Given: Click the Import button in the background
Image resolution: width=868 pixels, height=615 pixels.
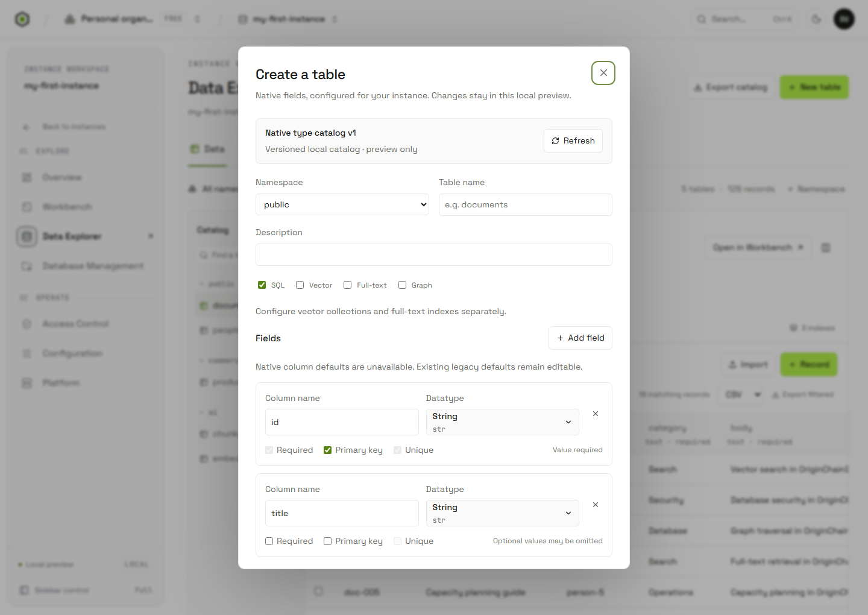Looking at the screenshot, I should pos(747,364).
